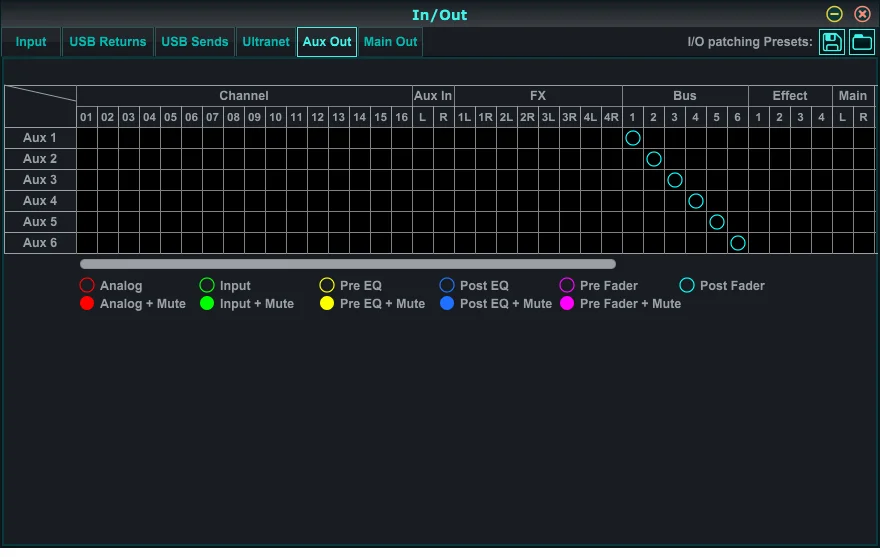
Task: Patch Aux 1 to Channel 01 cell
Action: point(86,138)
